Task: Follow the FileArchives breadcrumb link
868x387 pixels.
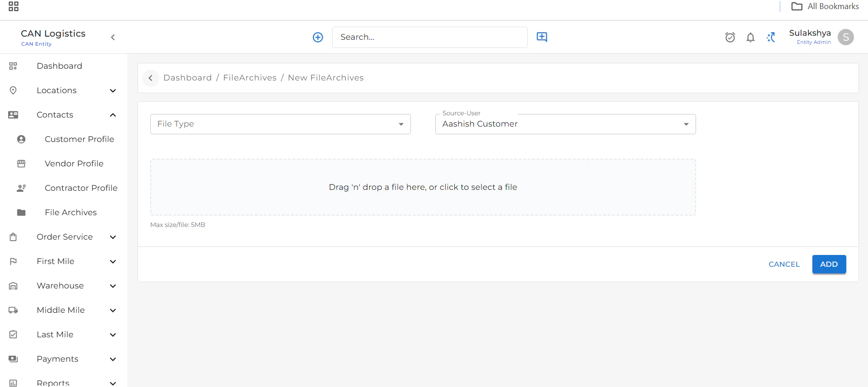Action: pyautogui.click(x=250, y=78)
